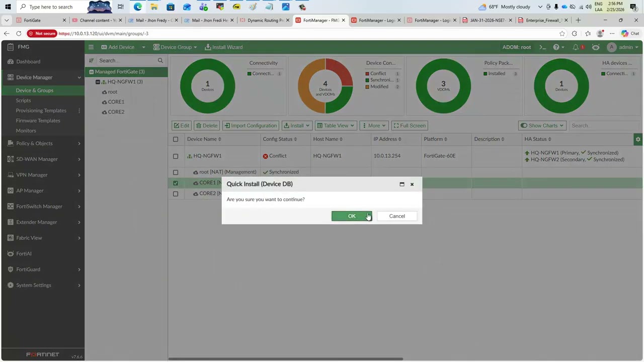Check the root [NAT] row checkbox
The width and height of the screenshot is (644, 362).
176,172
